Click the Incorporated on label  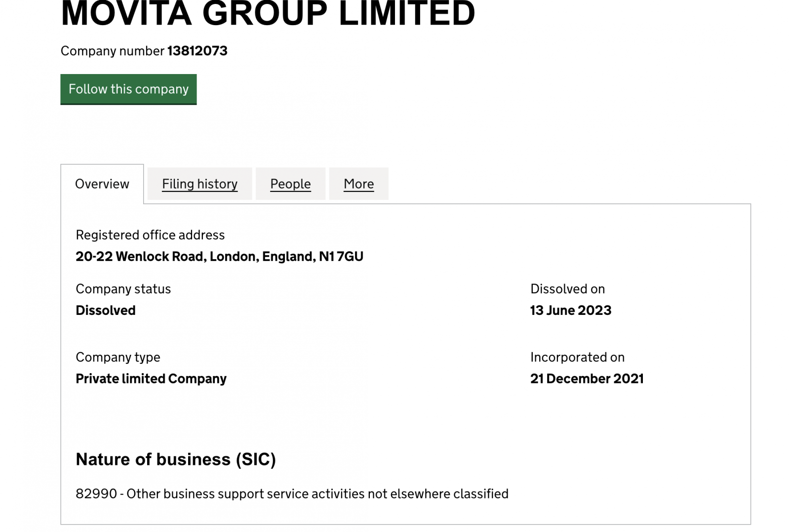(x=577, y=357)
